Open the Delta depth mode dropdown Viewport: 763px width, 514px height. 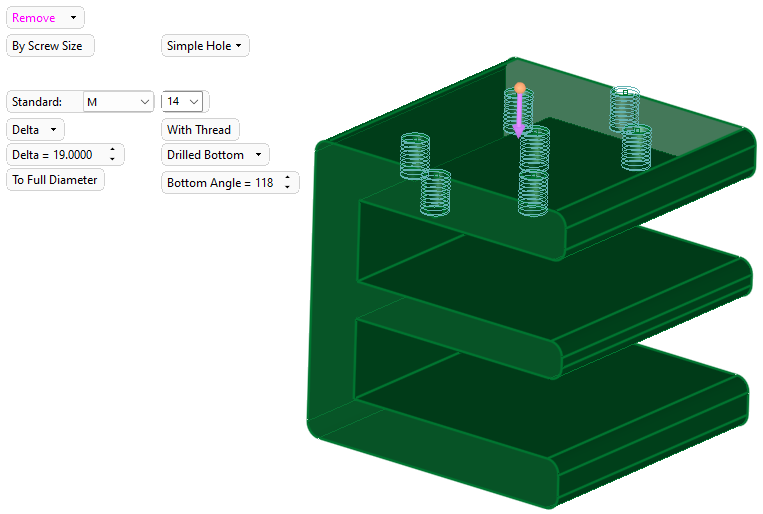point(35,130)
